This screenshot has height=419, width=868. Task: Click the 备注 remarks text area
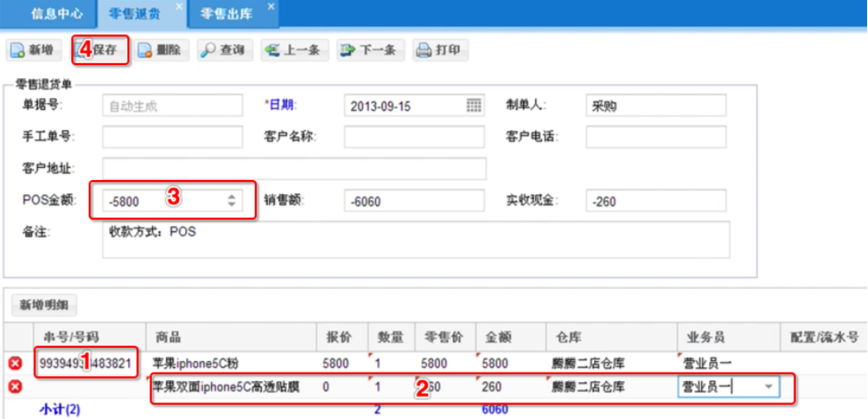[416, 240]
